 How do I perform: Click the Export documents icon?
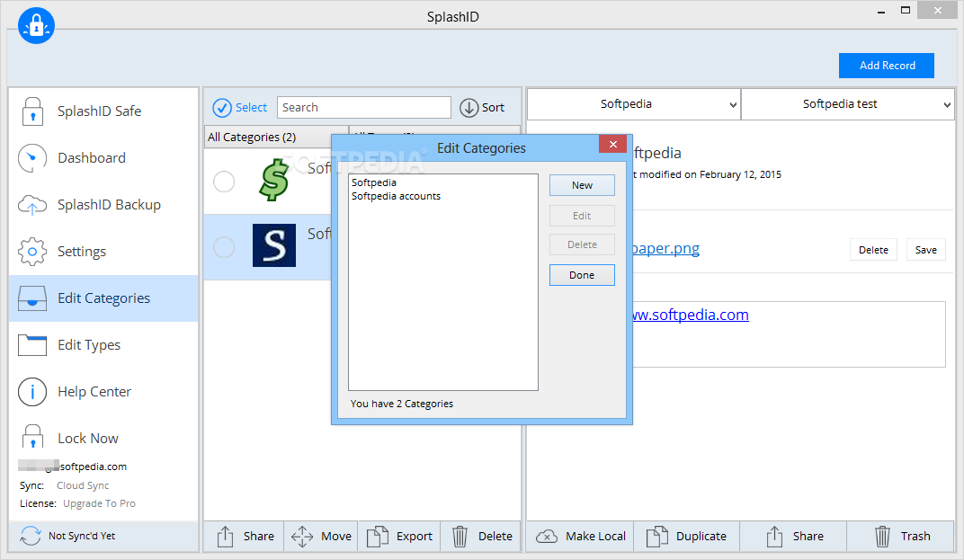[378, 536]
